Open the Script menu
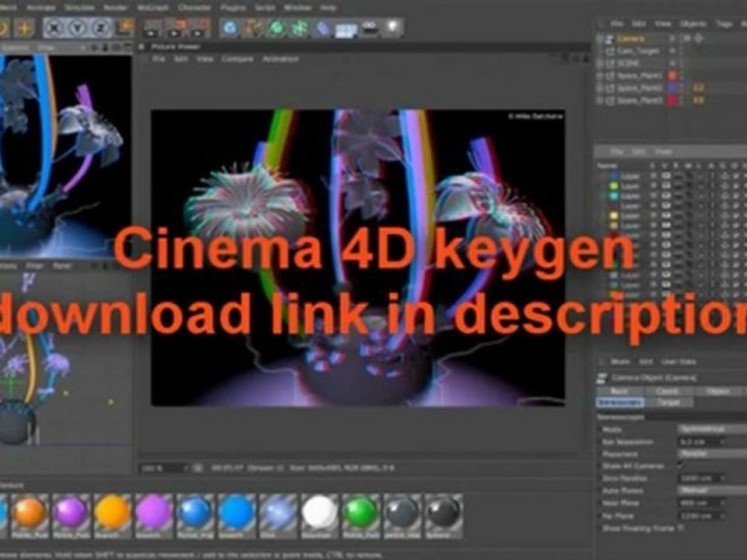The height and width of the screenshot is (560, 747). pyautogui.click(x=265, y=8)
